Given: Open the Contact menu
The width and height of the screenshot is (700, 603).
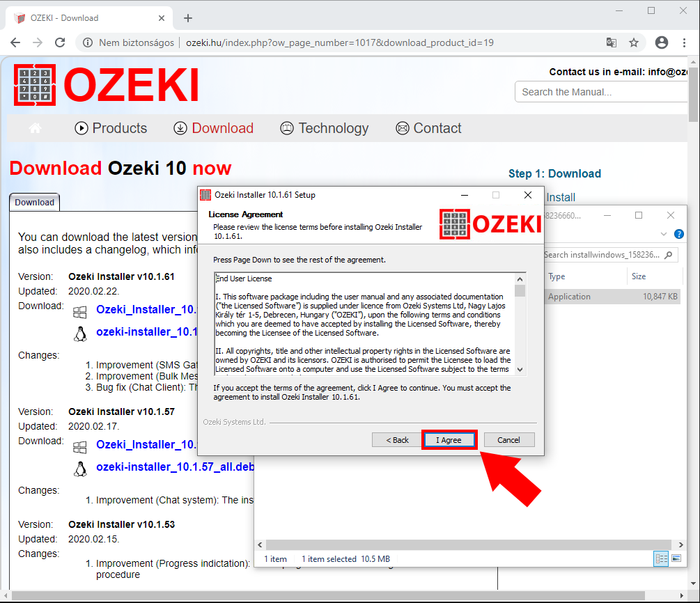Looking at the screenshot, I should [x=428, y=128].
